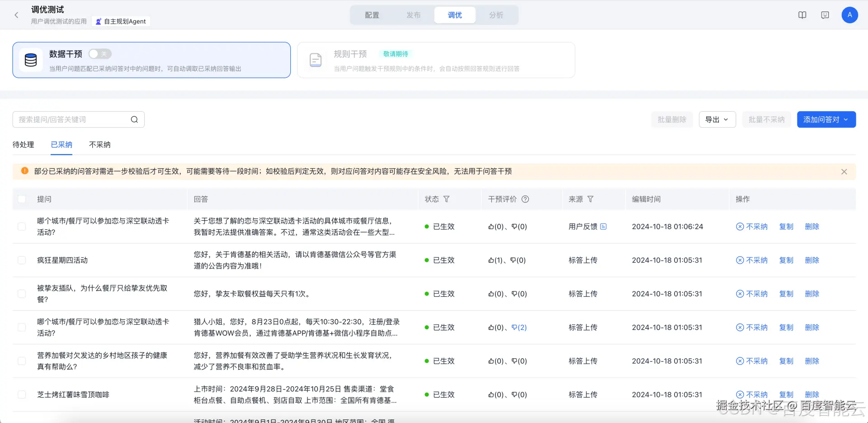Click 不采纳 in the 被挚友插队 row
The width and height of the screenshot is (868, 423).
pos(752,294)
